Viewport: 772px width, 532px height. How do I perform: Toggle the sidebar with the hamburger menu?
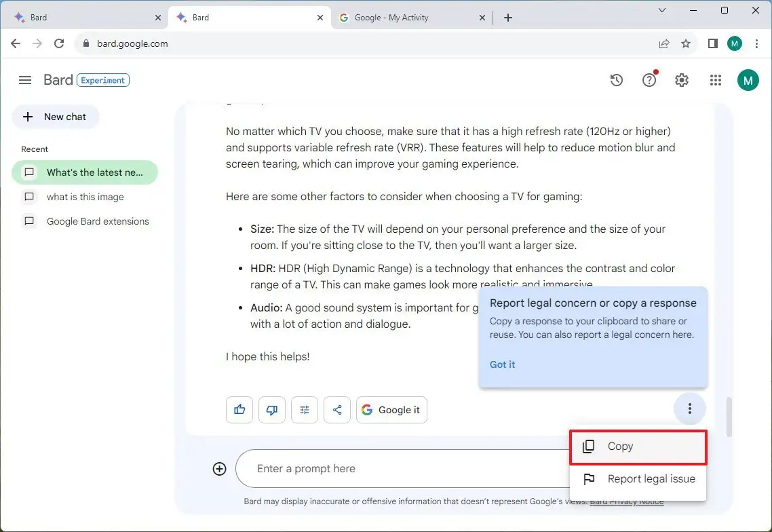[24, 79]
